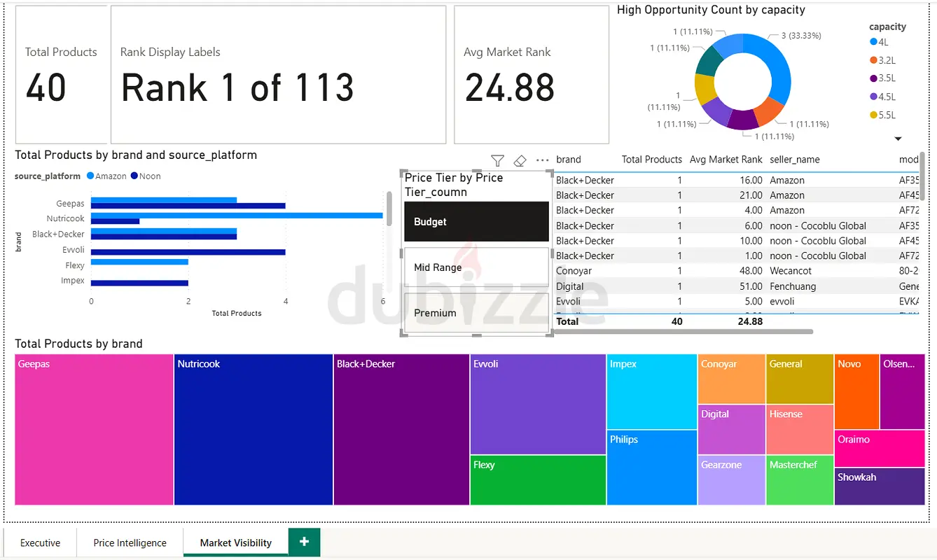Switch to the Executive tab
This screenshot has height=560, width=937.
40,542
